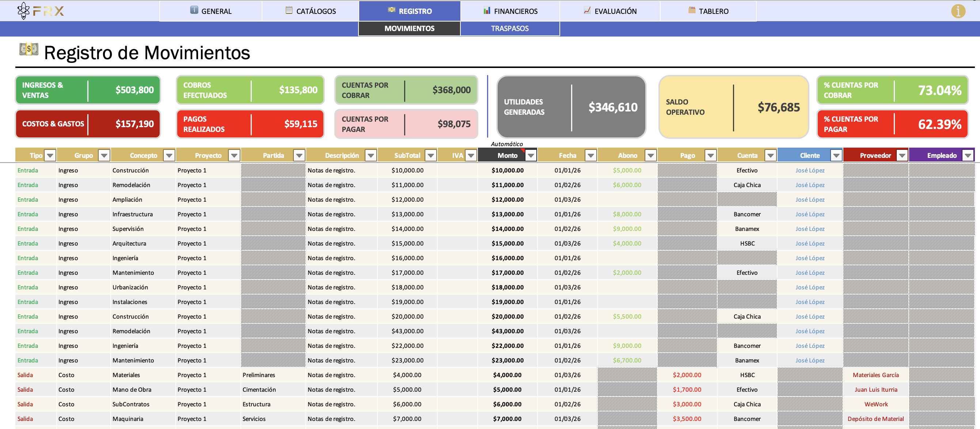Open the Concepto column filter dropdown
This screenshot has height=429, width=980.
(169, 155)
